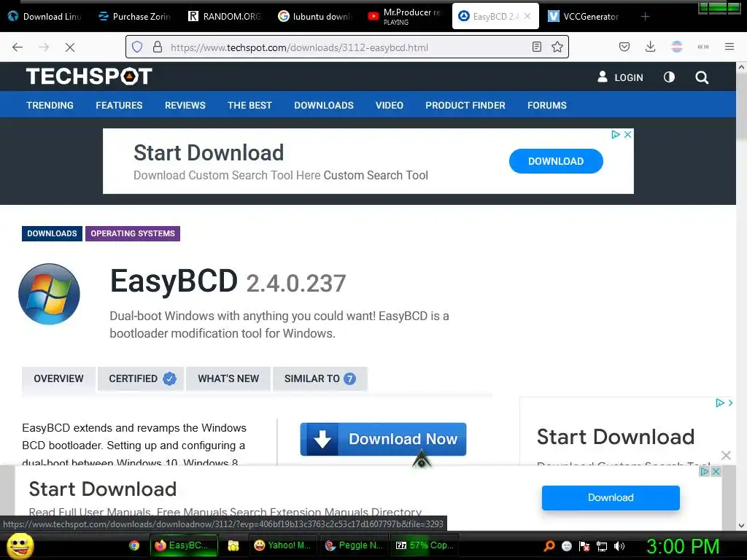The height and width of the screenshot is (560, 747).
Task: Select the SIMILAR TO page tab
Action: (320, 378)
